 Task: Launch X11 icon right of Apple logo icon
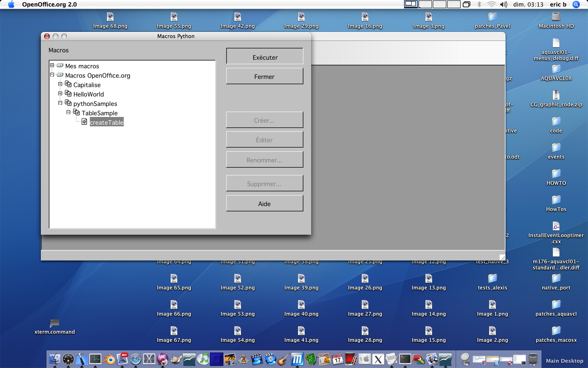(378, 359)
